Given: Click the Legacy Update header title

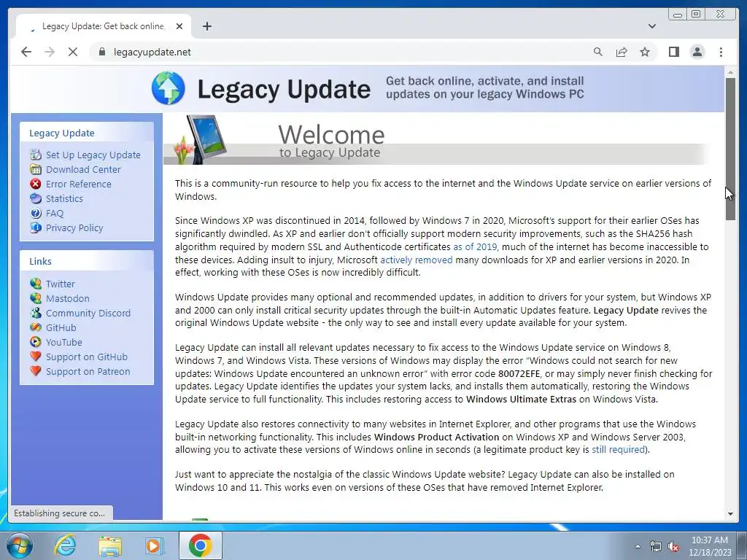Looking at the screenshot, I should 284,89.
